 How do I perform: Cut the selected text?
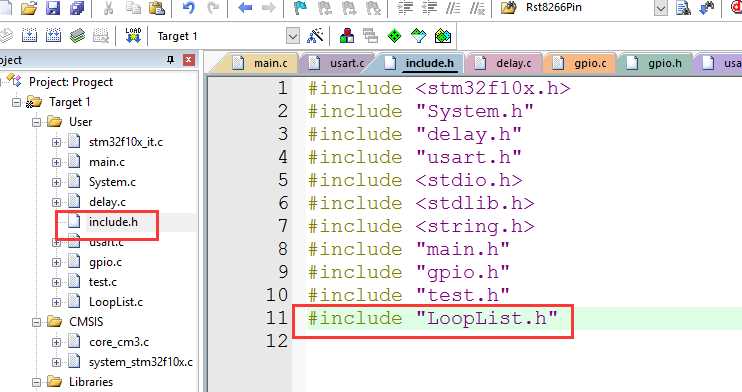(x=108, y=8)
